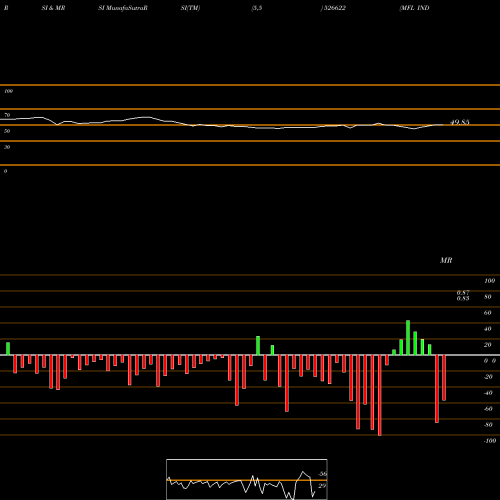
Task: Click the -80 label on MR axis
Action: point(488,425)
